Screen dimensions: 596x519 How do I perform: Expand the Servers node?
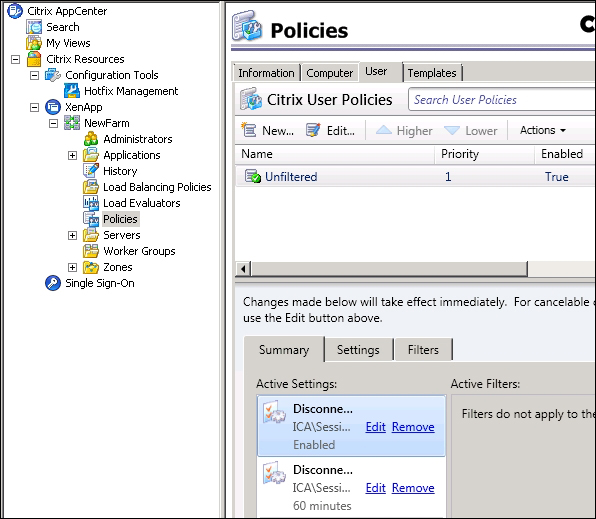pos(72,235)
